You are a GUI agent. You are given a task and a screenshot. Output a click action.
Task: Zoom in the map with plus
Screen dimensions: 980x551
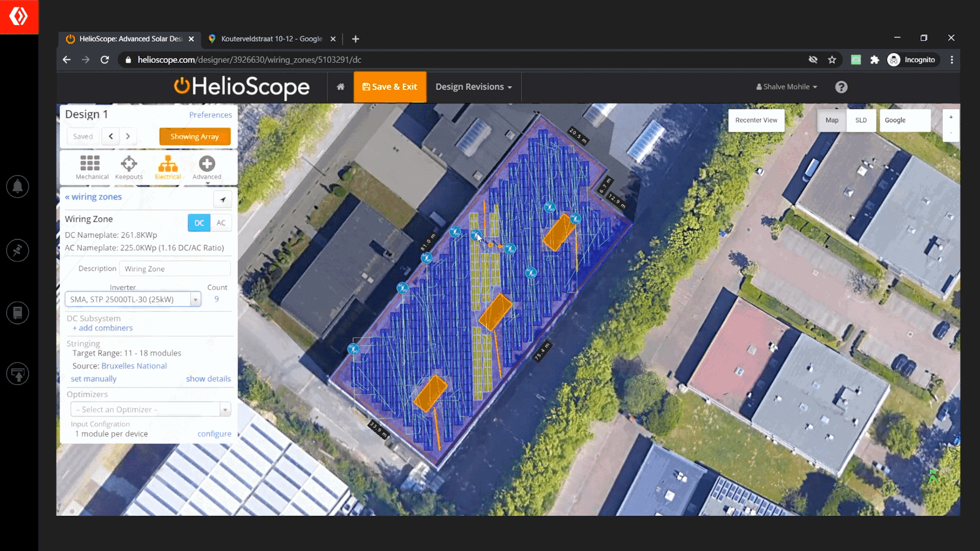(951, 117)
